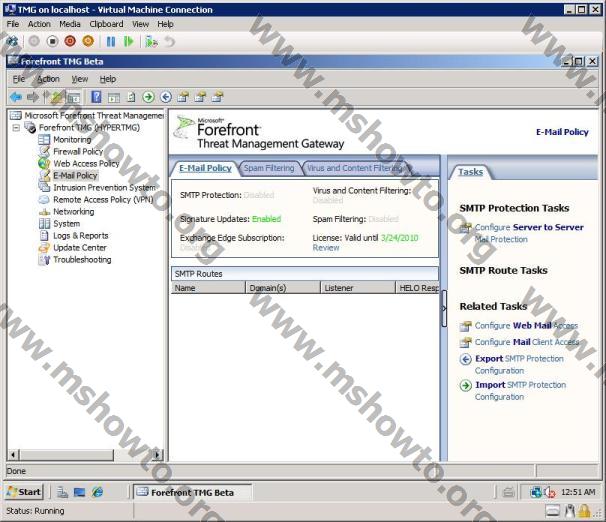Select the E-Mail Policy tab
Viewport: 606px width, 522px height.
click(205, 168)
